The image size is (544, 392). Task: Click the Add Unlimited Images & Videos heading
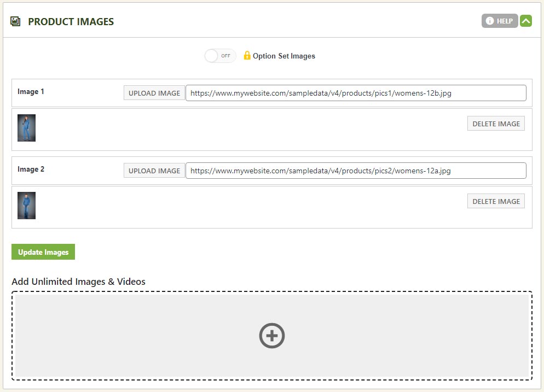point(78,282)
